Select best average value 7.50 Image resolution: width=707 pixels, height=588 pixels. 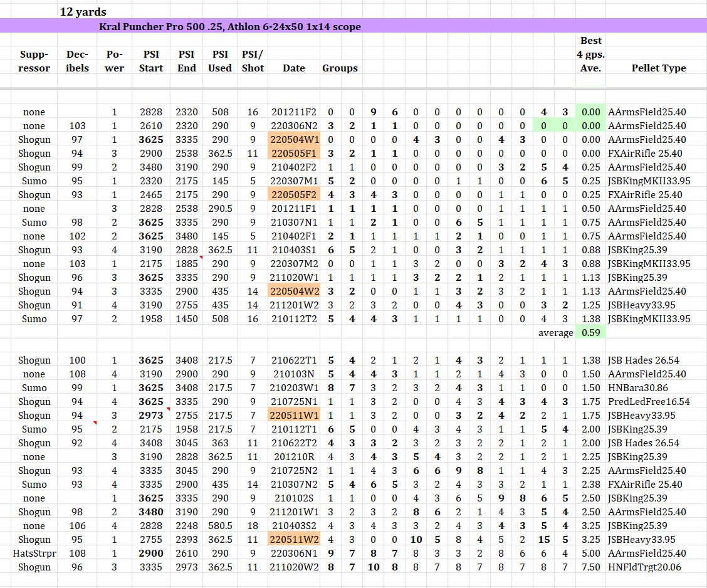[x=590, y=567]
